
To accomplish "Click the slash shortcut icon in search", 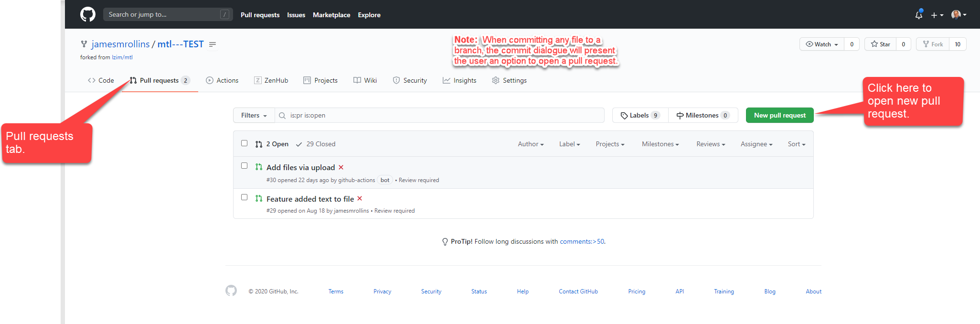I will pyautogui.click(x=224, y=14).
